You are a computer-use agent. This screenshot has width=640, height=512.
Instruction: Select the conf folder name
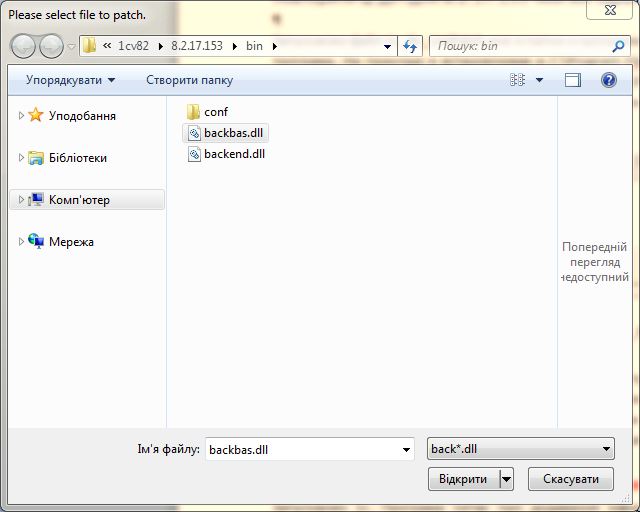pos(216,112)
